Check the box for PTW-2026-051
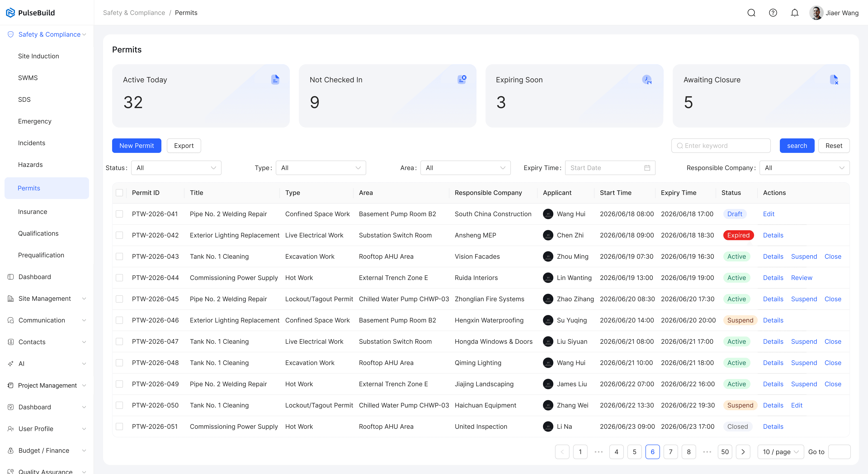Screen dimensions: 868x474 (119, 427)
